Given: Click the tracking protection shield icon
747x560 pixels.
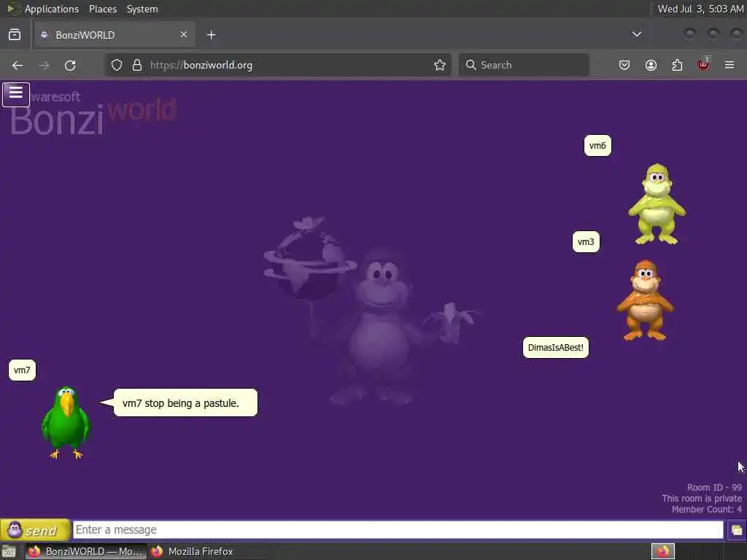Looking at the screenshot, I should coord(117,65).
